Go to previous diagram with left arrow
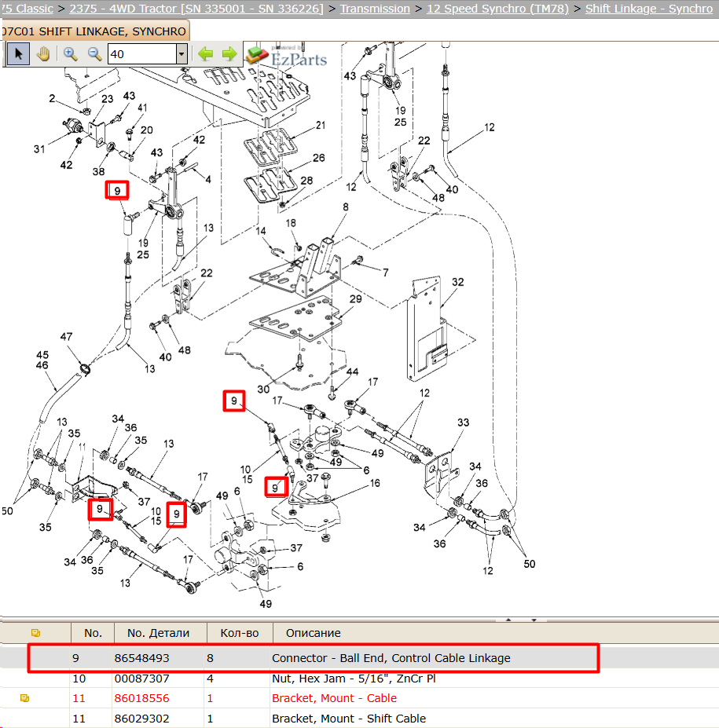Image resolution: width=719 pixels, height=728 pixels. 205,54
